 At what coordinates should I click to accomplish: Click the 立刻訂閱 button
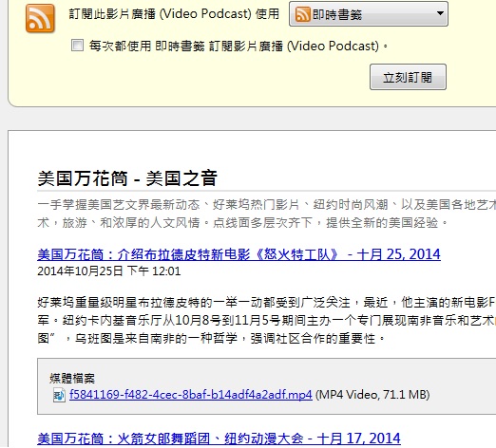click(408, 77)
